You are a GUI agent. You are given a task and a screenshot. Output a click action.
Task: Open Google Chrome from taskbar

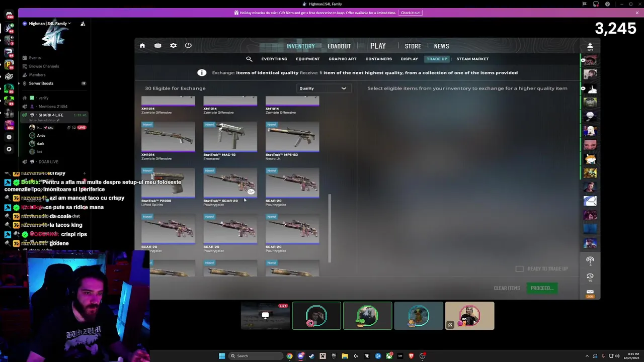coord(289,356)
